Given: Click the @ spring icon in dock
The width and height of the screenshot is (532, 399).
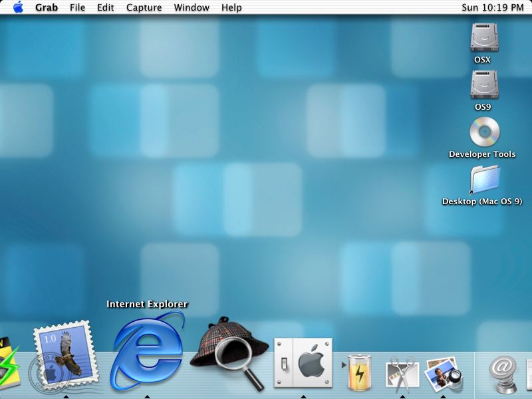Looking at the screenshot, I should (503, 373).
